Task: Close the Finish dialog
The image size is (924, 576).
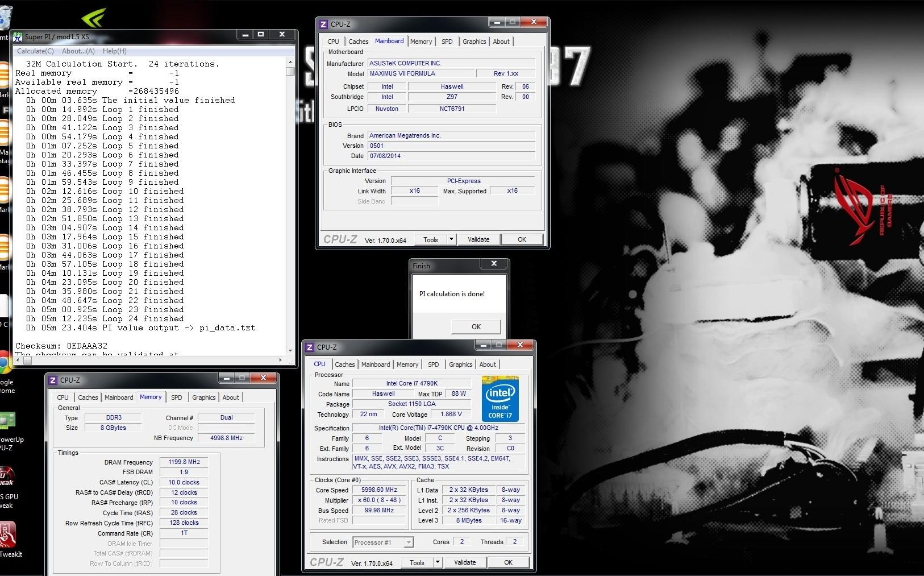Action: pos(494,263)
